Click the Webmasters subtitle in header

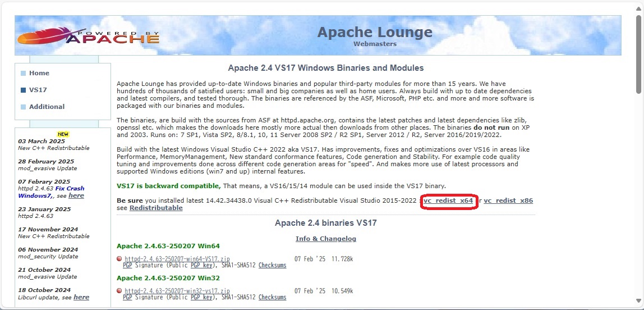click(375, 44)
